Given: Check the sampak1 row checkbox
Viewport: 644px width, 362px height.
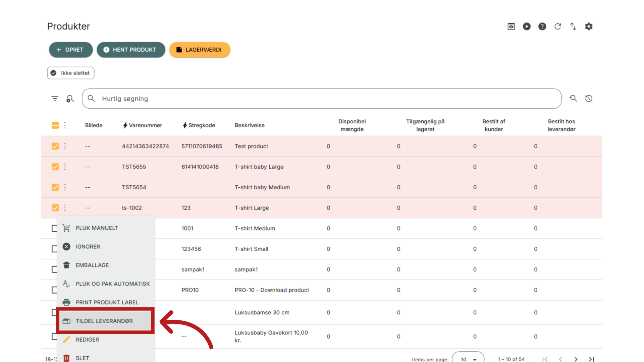Looking at the screenshot, I should pos(54,269).
